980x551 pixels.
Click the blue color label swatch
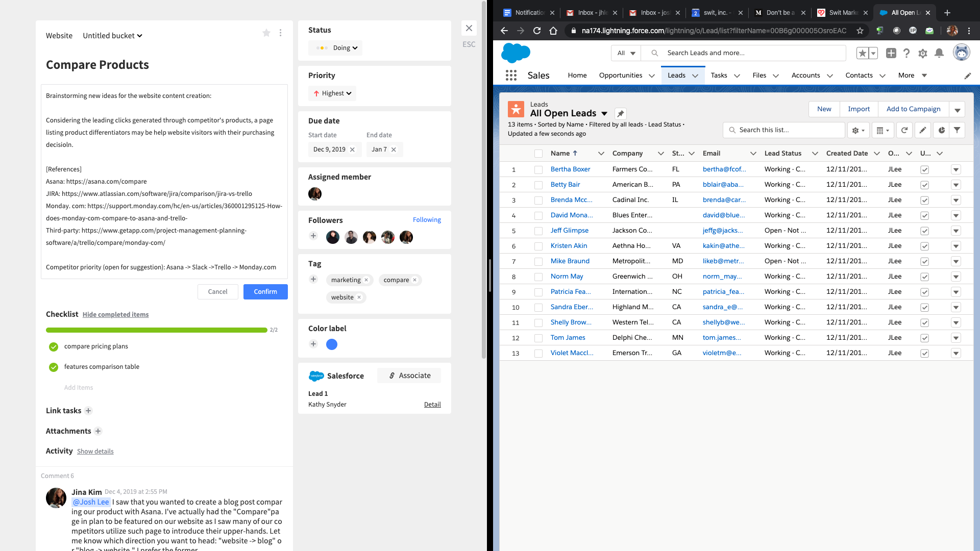pyautogui.click(x=332, y=344)
